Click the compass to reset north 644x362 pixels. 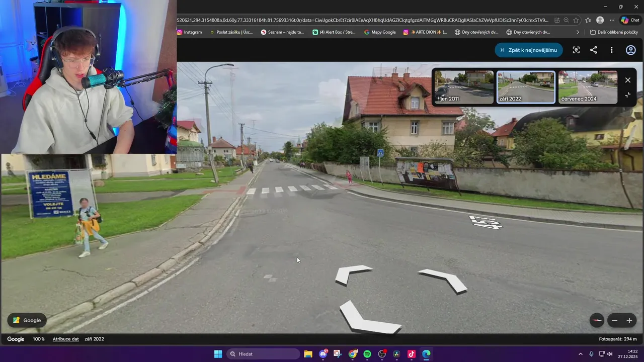coord(597,320)
